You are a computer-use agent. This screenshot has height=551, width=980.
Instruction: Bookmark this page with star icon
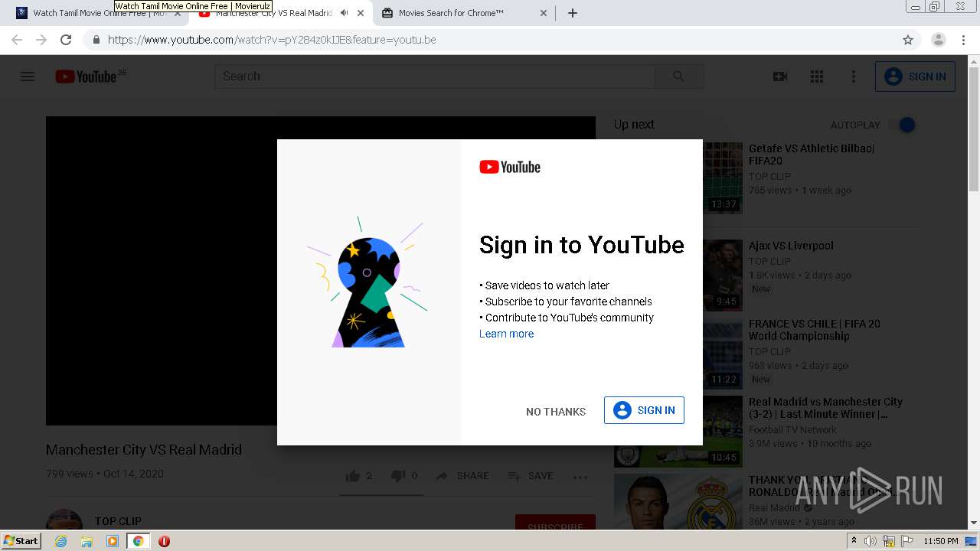click(x=908, y=40)
